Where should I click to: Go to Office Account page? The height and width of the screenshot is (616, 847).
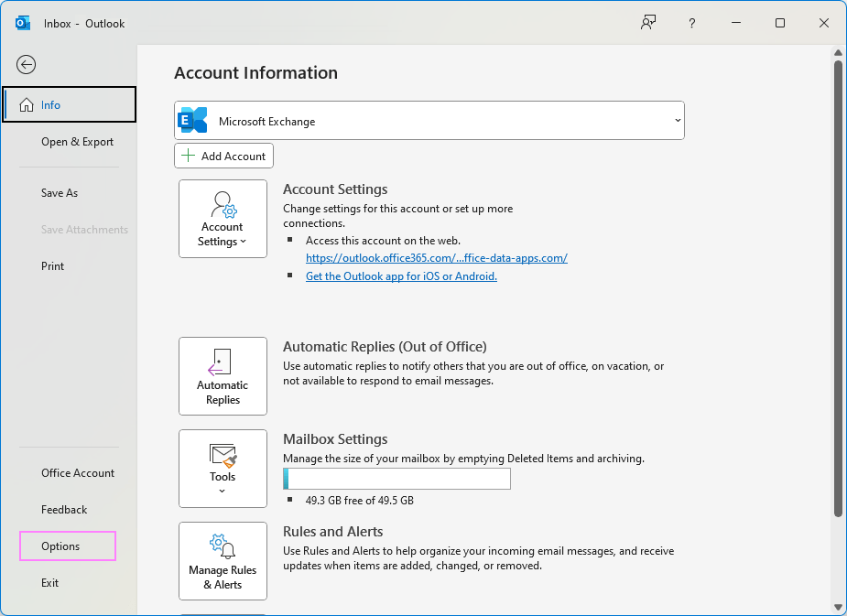click(x=78, y=473)
